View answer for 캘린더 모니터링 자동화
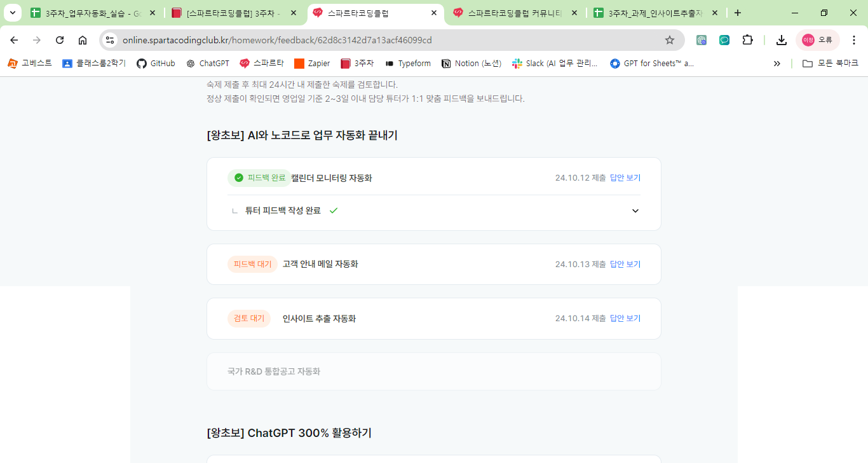The height and width of the screenshot is (463, 868). [625, 178]
